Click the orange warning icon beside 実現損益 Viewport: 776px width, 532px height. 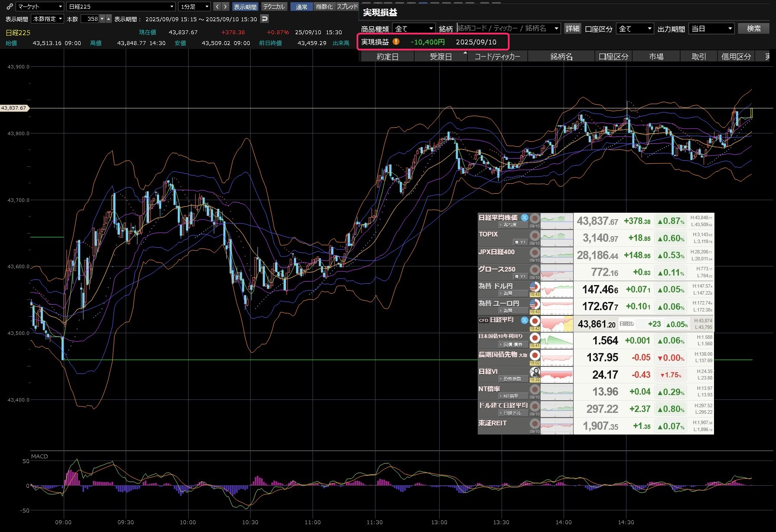[396, 42]
